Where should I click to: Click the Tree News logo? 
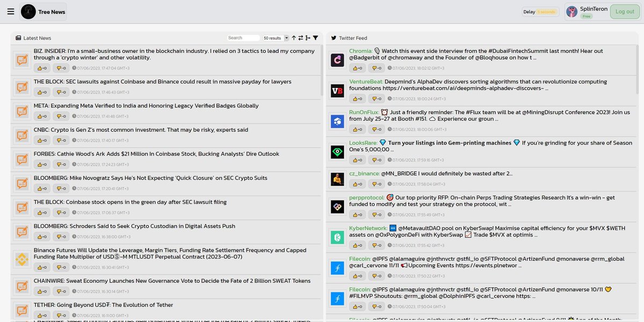[x=28, y=11]
